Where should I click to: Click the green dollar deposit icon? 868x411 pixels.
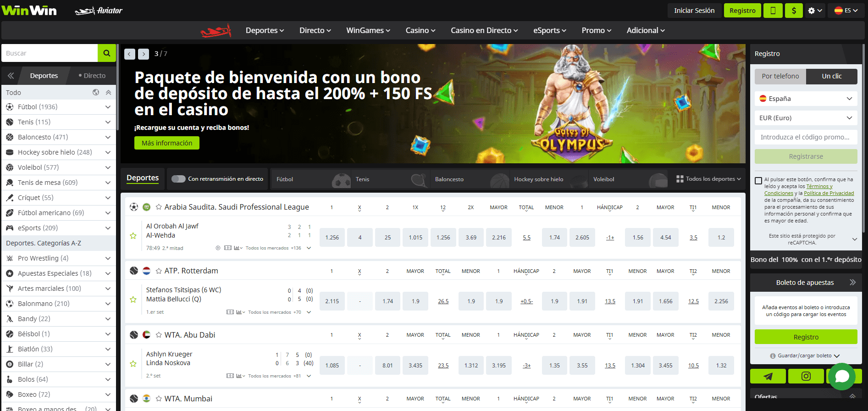(794, 11)
